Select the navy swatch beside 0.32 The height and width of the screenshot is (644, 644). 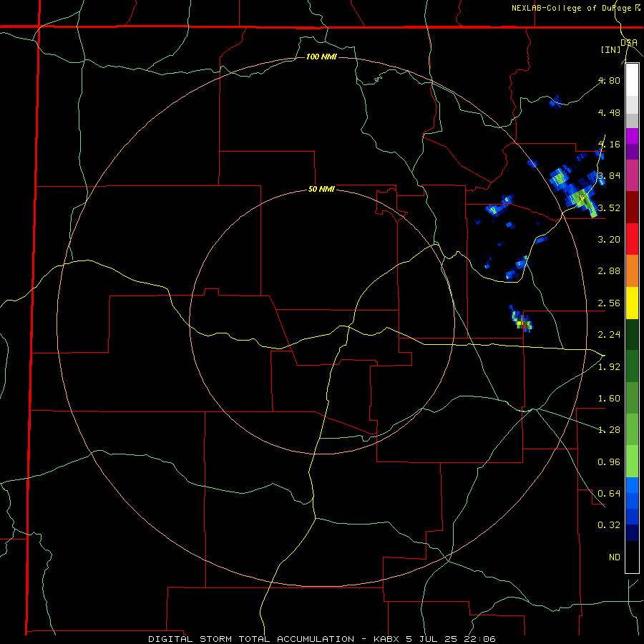click(x=632, y=533)
